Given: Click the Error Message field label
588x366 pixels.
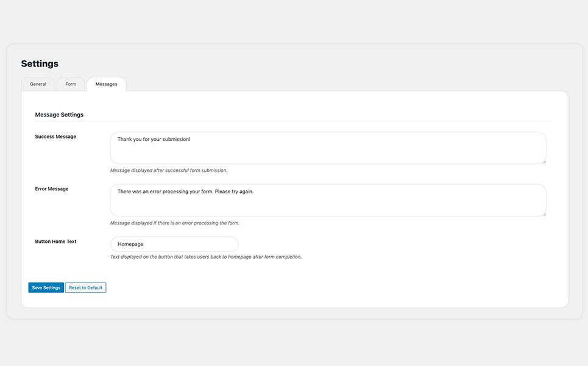Looking at the screenshot, I should [52, 189].
